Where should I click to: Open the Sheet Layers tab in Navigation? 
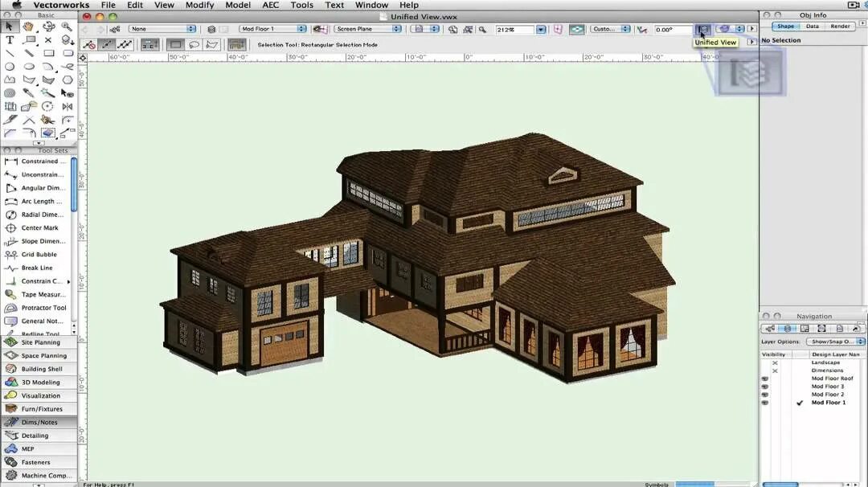click(x=805, y=328)
